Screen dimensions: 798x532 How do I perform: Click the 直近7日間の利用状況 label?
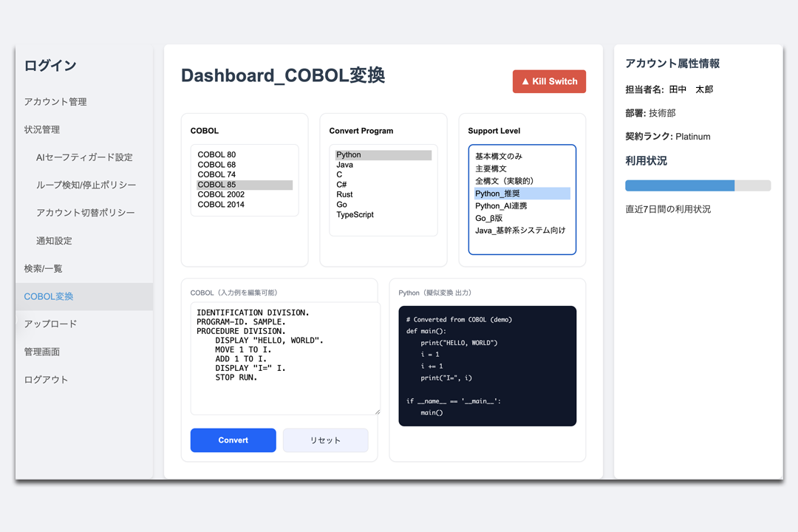coord(668,209)
